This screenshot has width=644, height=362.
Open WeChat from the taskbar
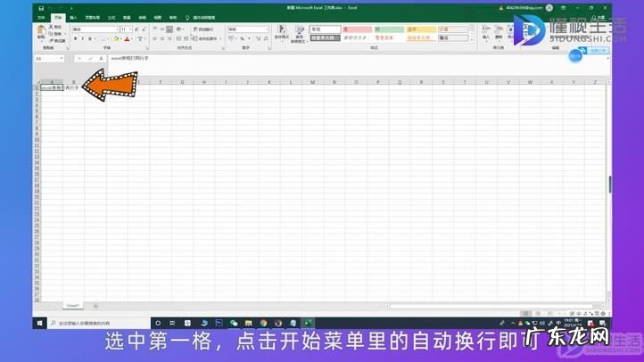pyautogui.click(x=234, y=323)
